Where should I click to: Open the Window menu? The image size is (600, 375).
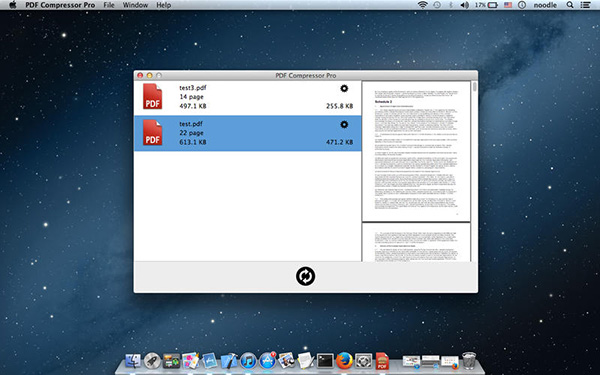coord(135,5)
